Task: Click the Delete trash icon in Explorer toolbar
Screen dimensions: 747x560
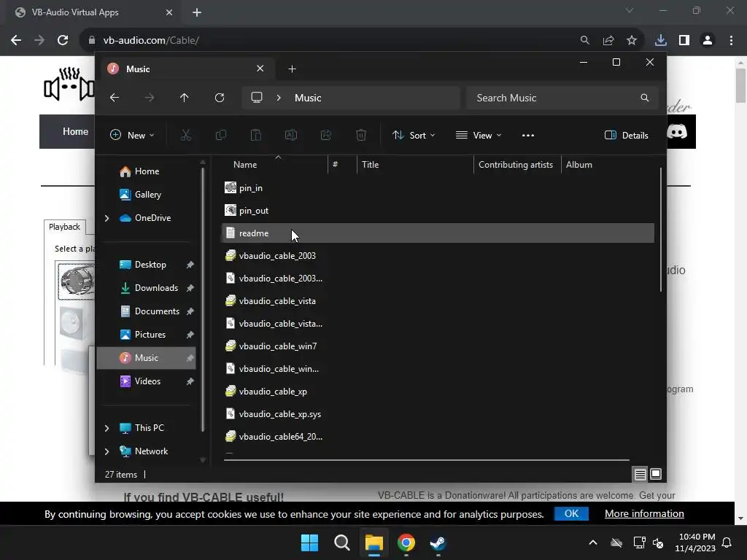Action: [361, 135]
